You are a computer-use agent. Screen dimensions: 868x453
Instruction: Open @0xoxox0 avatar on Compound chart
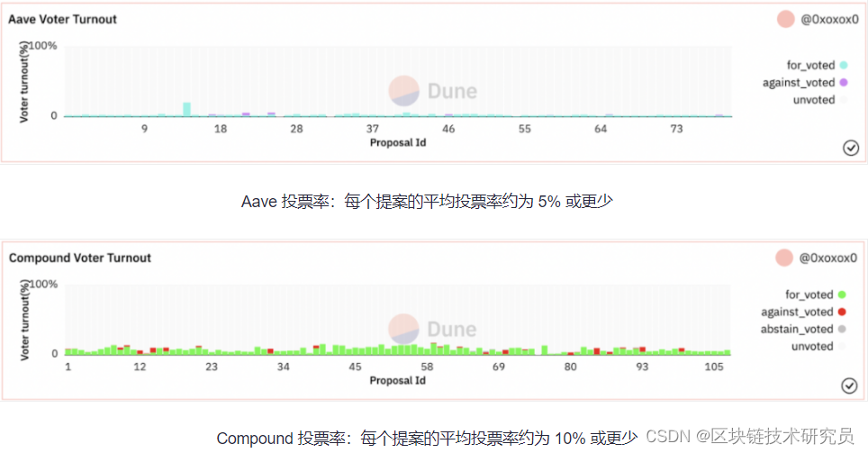coord(784,258)
